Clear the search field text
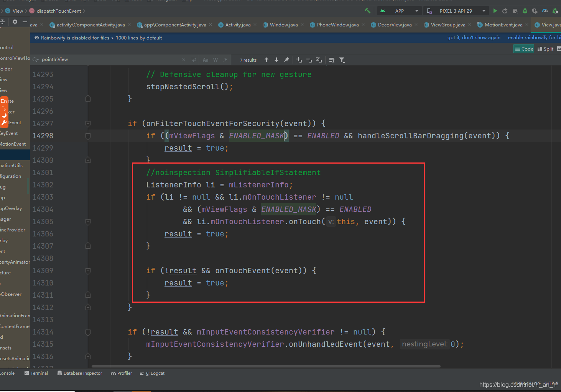 click(x=184, y=60)
